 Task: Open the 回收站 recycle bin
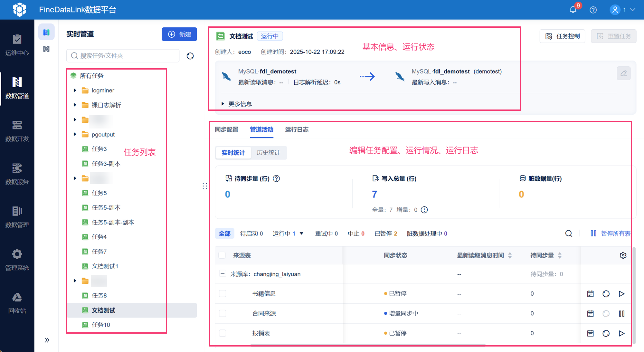click(x=17, y=303)
